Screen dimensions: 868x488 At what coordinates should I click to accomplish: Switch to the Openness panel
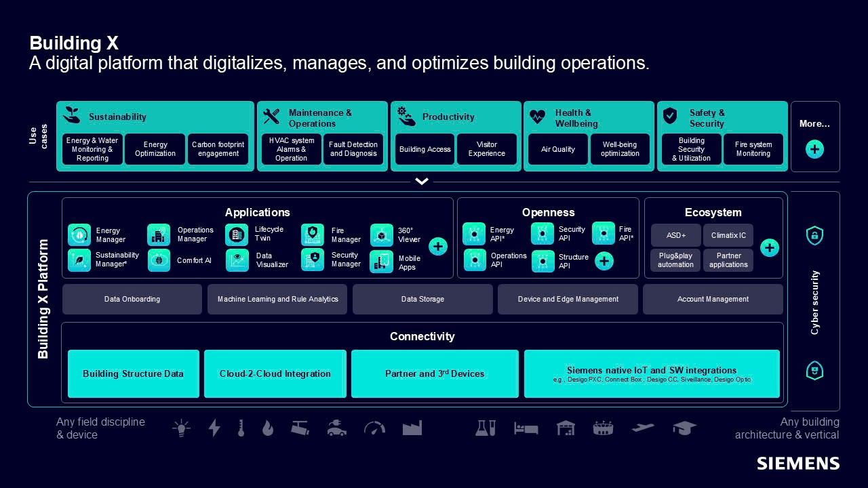click(548, 212)
